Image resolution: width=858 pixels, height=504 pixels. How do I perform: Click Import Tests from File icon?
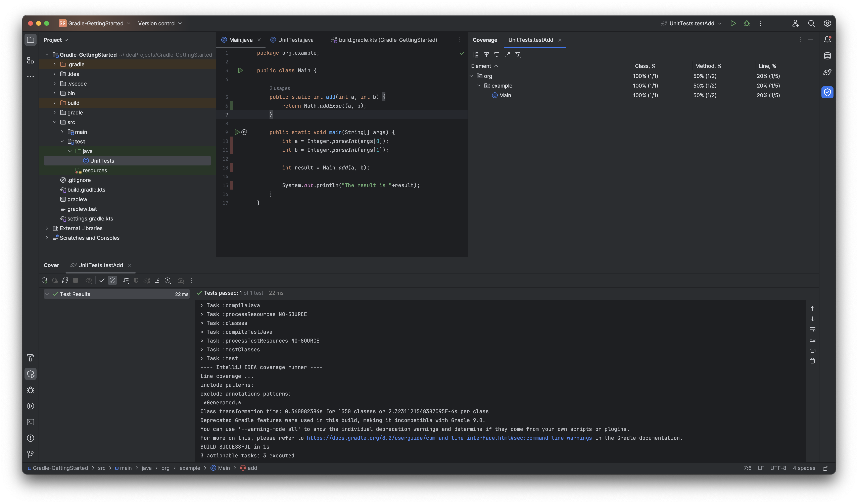[x=157, y=281]
